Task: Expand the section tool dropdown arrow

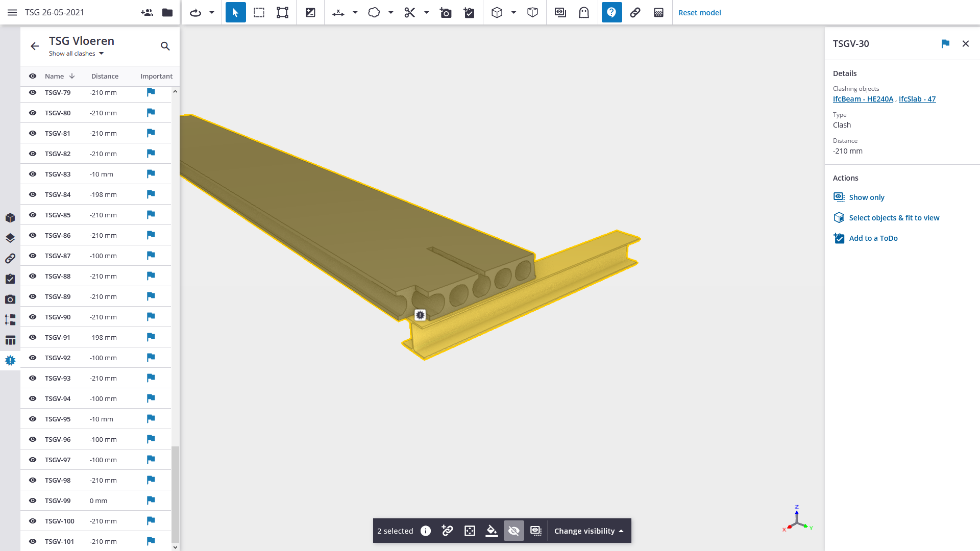Action: [427, 12]
